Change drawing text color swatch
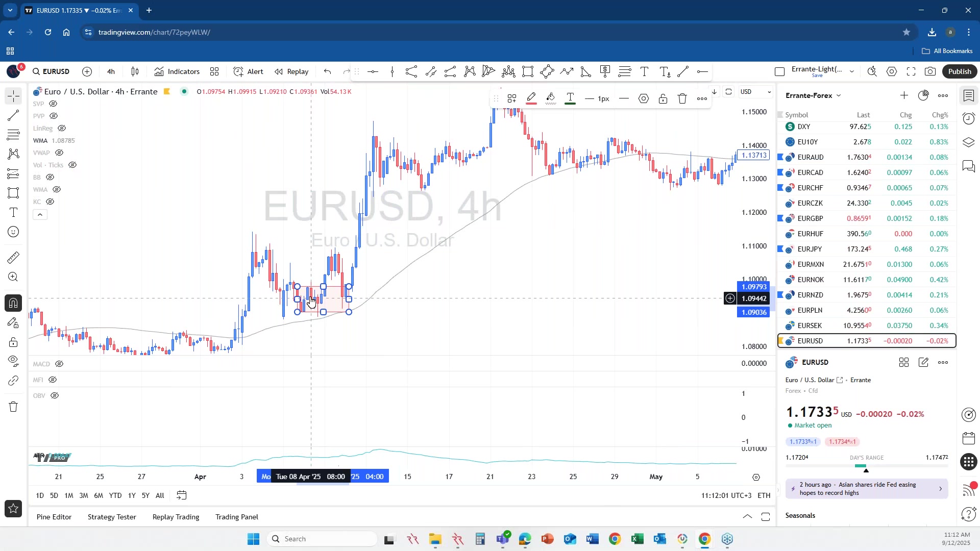Image resolution: width=980 pixels, height=551 pixels. click(570, 98)
